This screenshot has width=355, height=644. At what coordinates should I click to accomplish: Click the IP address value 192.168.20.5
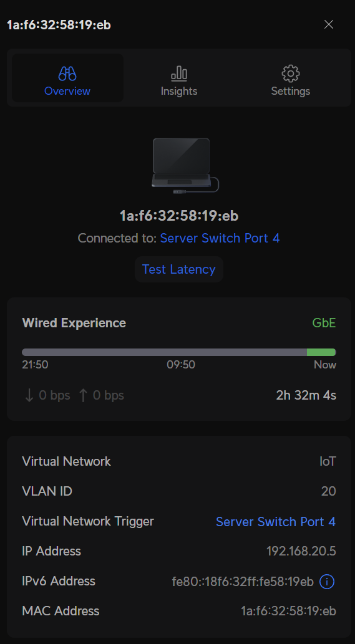[301, 551]
